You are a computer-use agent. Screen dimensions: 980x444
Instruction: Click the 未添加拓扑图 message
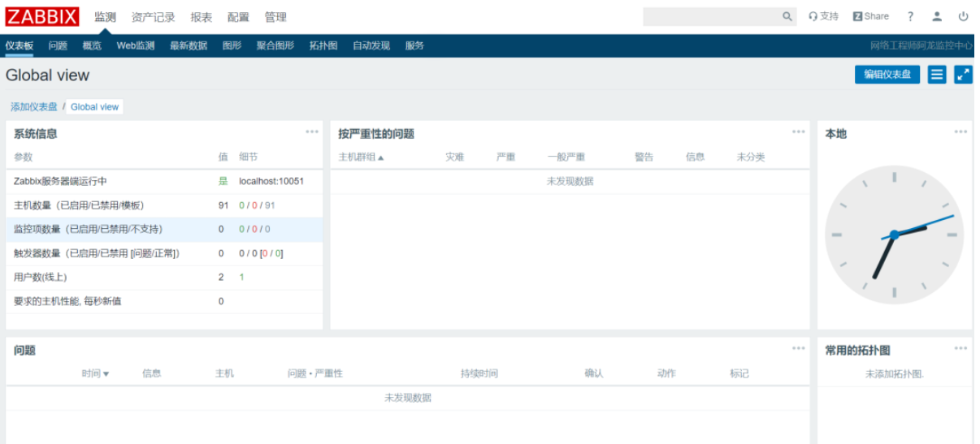point(895,374)
